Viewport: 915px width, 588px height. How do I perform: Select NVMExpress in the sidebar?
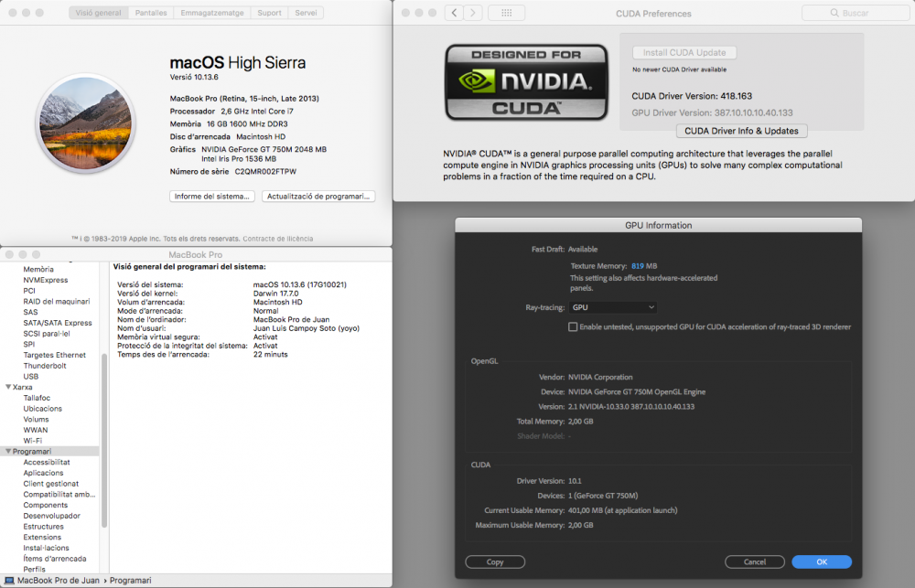coord(46,280)
